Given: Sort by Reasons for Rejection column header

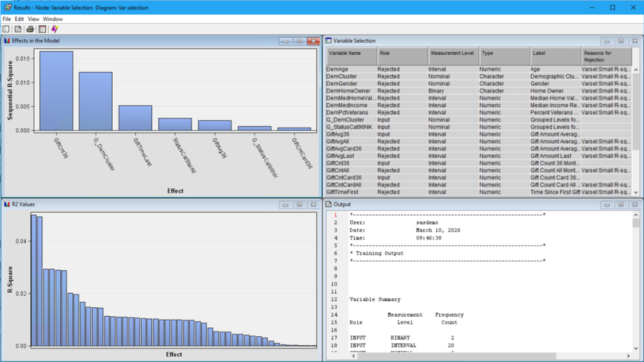Looking at the screenshot, I should pos(606,56).
